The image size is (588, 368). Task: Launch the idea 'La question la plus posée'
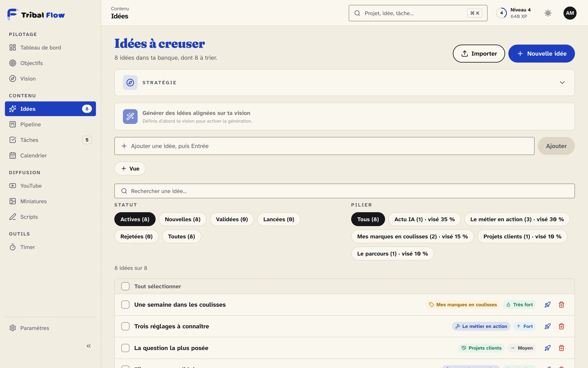coord(547,348)
